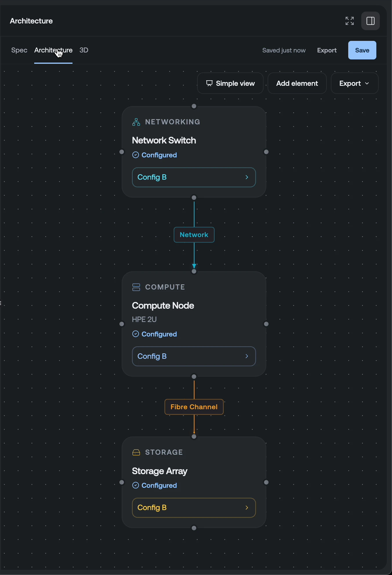The height and width of the screenshot is (575, 392).
Task: Click the fullscreen expand icon
Action: (x=350, y=21)
